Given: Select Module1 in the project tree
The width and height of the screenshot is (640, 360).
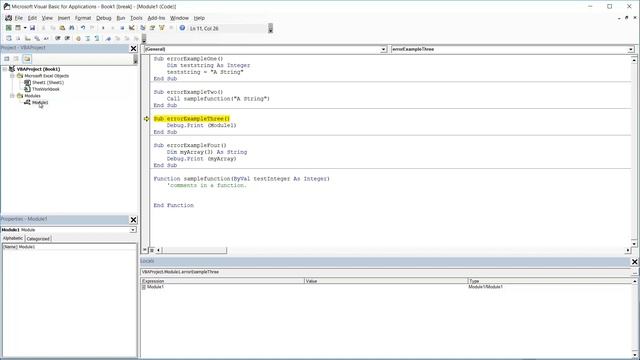Looking at the screenshot, I should (x=40, y=102).
